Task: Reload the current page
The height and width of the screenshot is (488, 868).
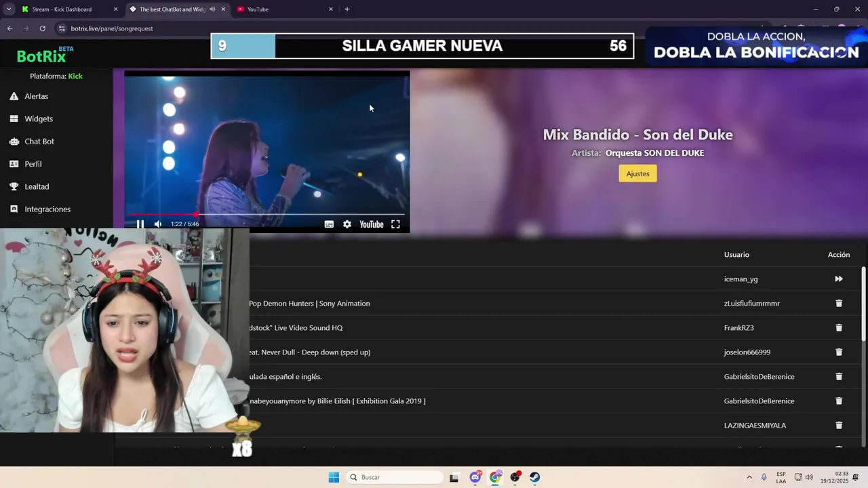Action: click(42, 28)
